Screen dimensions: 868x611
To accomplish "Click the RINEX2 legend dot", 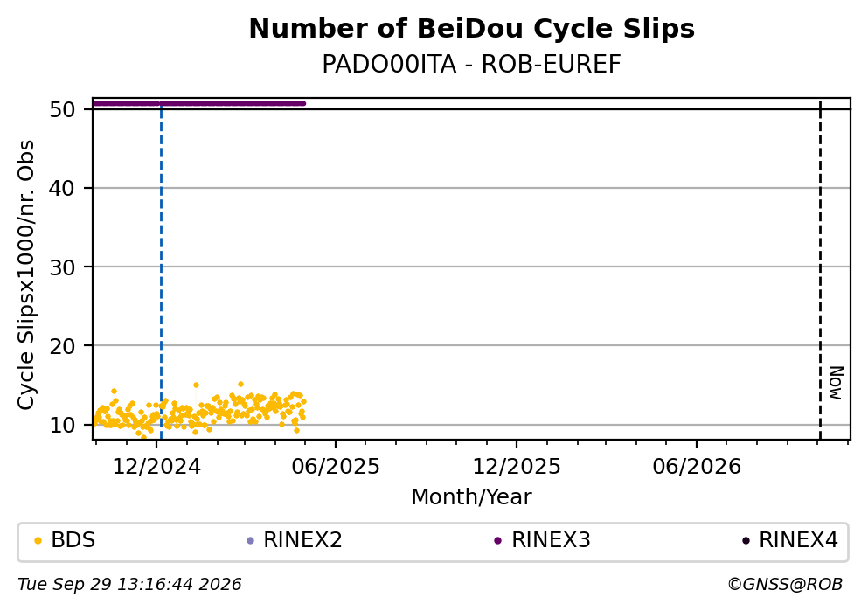I will click(x=250, y=541).
